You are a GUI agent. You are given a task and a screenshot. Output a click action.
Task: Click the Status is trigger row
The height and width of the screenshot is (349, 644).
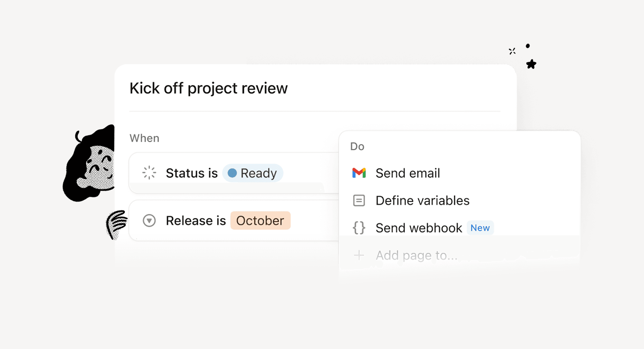point(192,173)
